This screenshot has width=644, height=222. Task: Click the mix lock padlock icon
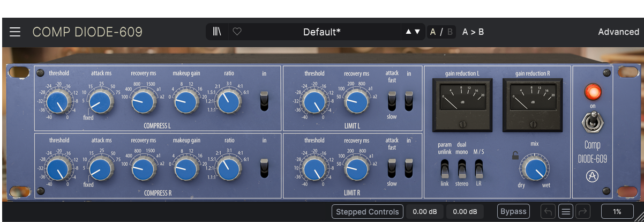515,156
